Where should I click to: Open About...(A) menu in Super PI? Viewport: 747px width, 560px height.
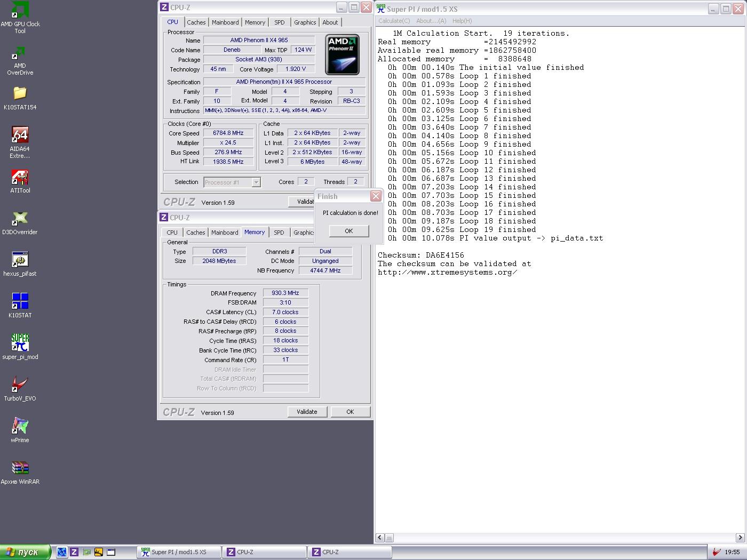(431, 21)
